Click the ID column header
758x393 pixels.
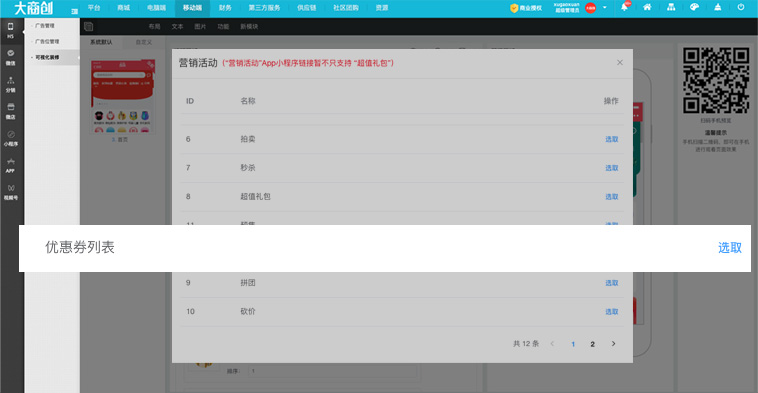pyautogui.click(x=190, y=101)
